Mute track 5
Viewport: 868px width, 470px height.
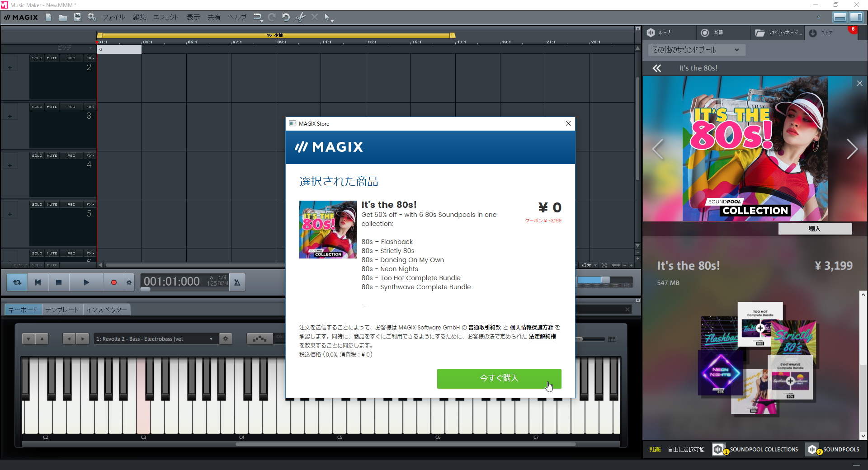(52, 205)
